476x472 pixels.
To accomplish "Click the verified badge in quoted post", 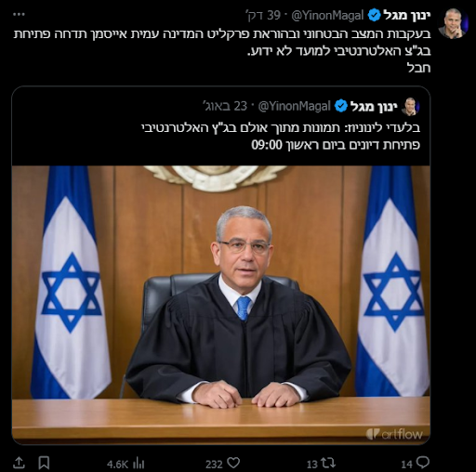I will (341, 106).
